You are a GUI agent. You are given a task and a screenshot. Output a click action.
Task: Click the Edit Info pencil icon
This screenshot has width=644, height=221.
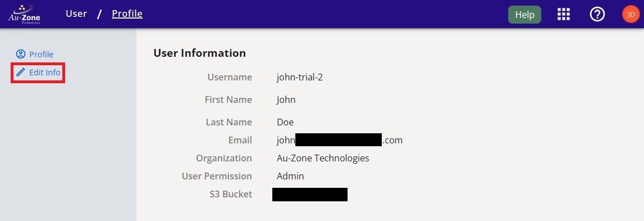pos(21,73)
